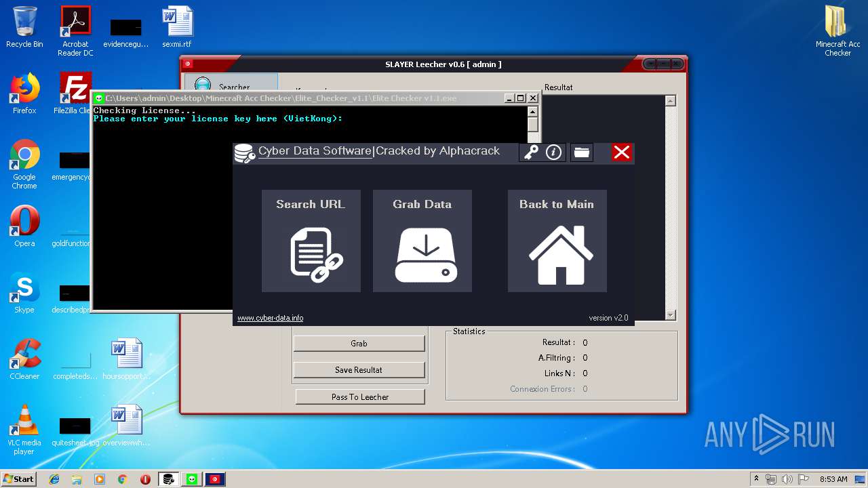Show hidden system tray icons
Image resolution: width=868 pixels, height=488 pixels.
tap(756, 479)
